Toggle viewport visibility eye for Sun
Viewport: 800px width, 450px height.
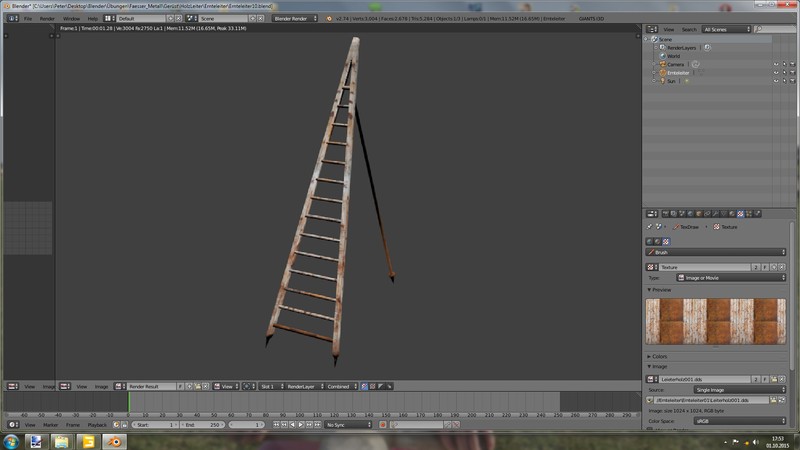[x=776, y=81]
